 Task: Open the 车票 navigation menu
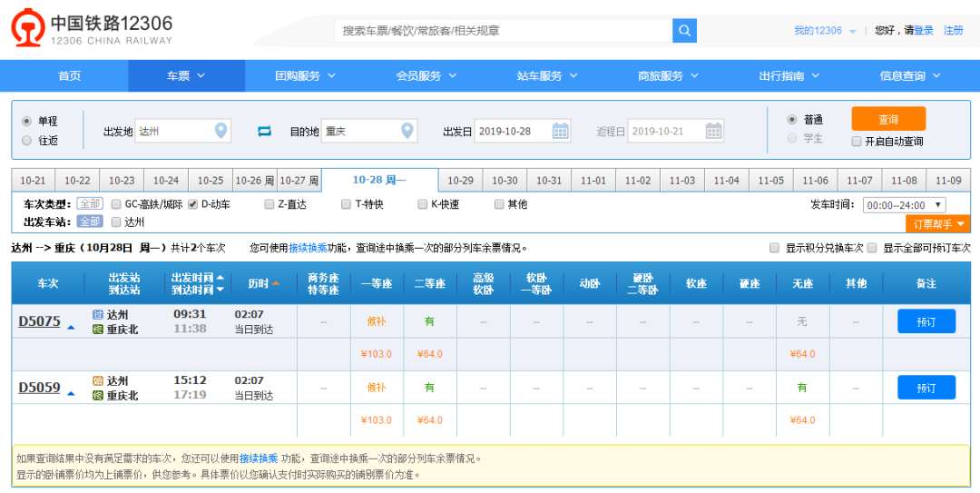pyautogui.click(x=186, y=75)
